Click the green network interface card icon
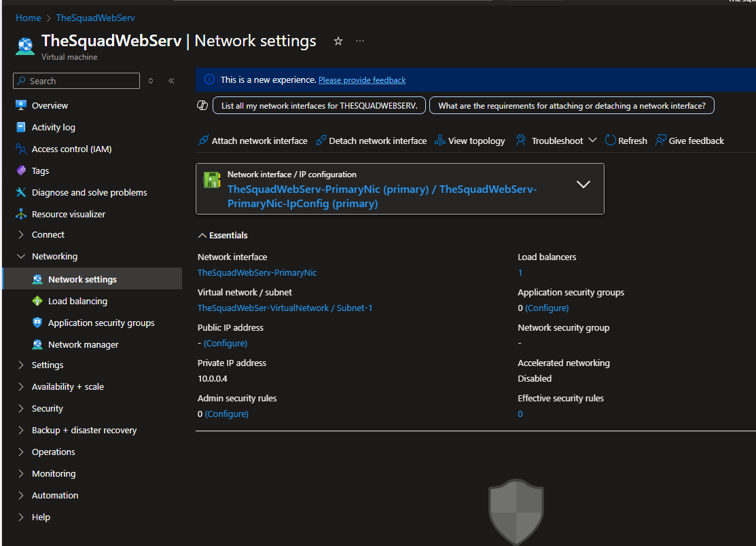This screenshot has height=546, width=756. [x=212, y=180]
